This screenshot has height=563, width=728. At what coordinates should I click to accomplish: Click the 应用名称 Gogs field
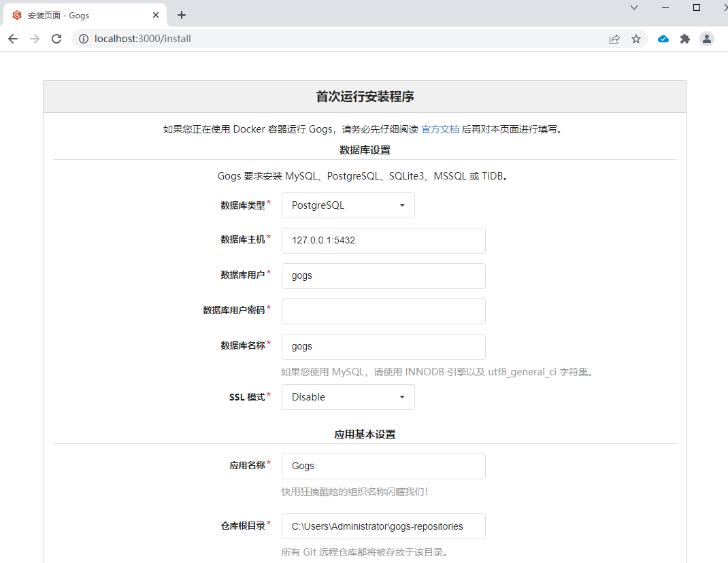[384, 466]
